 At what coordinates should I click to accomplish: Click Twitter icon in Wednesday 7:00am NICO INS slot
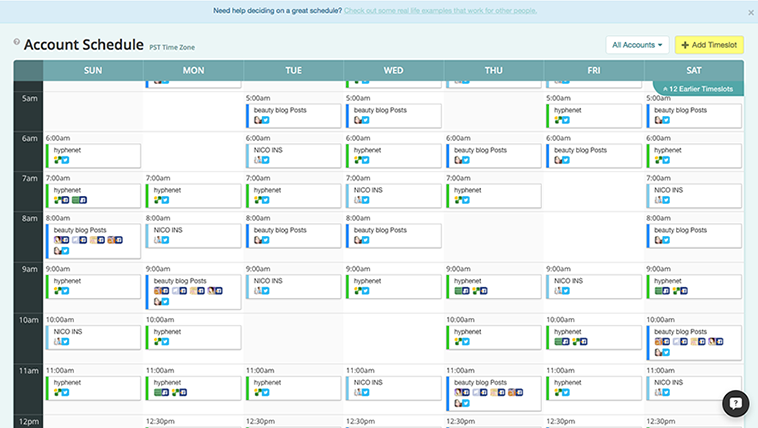(x=365, y=199)
